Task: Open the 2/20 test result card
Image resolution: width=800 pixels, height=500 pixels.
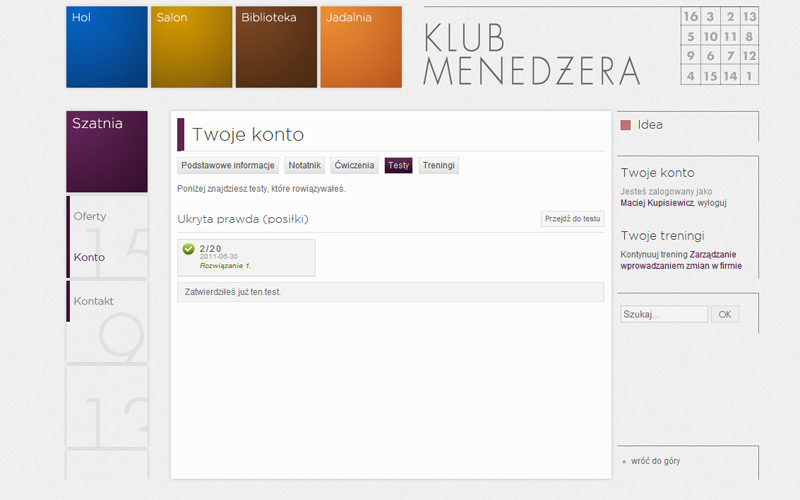Action: coord(246,258)
